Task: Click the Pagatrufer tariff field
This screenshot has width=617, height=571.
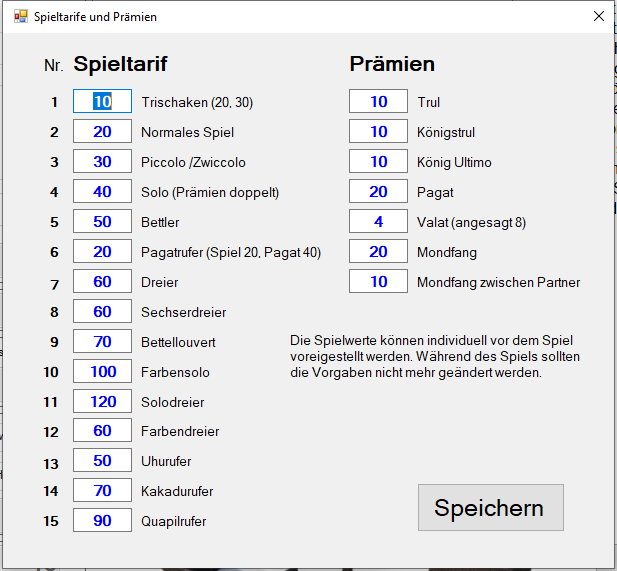Action: pyautogui.click(x=102, y=252)
